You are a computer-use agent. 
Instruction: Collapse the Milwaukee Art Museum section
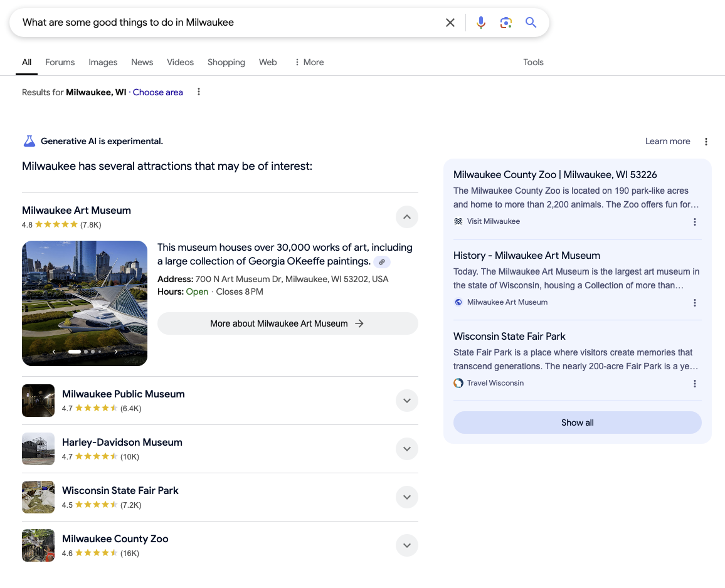[x=406, y=217]
